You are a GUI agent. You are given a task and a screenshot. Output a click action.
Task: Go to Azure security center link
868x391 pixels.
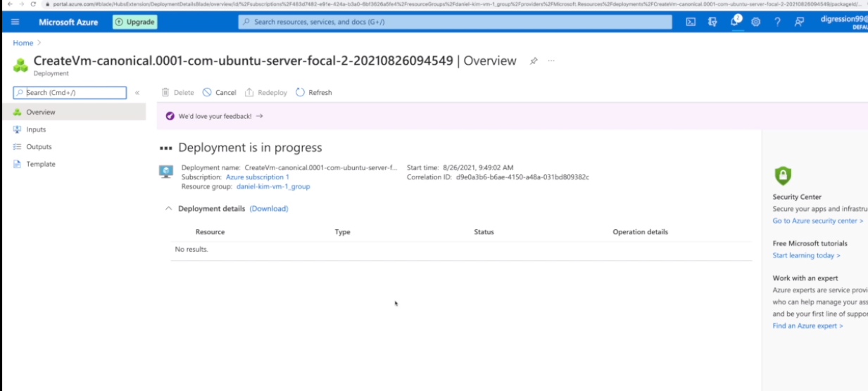click(x=817, y=221)
